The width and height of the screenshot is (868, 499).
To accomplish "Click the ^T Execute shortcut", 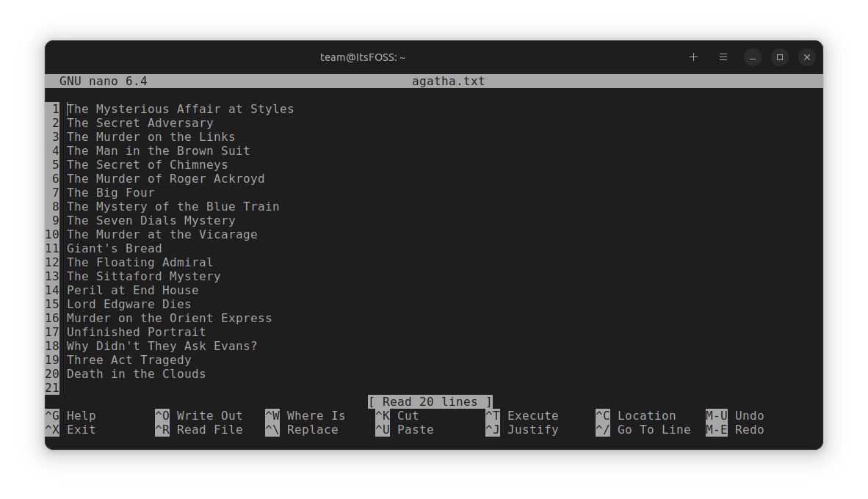I will (522, 415).
